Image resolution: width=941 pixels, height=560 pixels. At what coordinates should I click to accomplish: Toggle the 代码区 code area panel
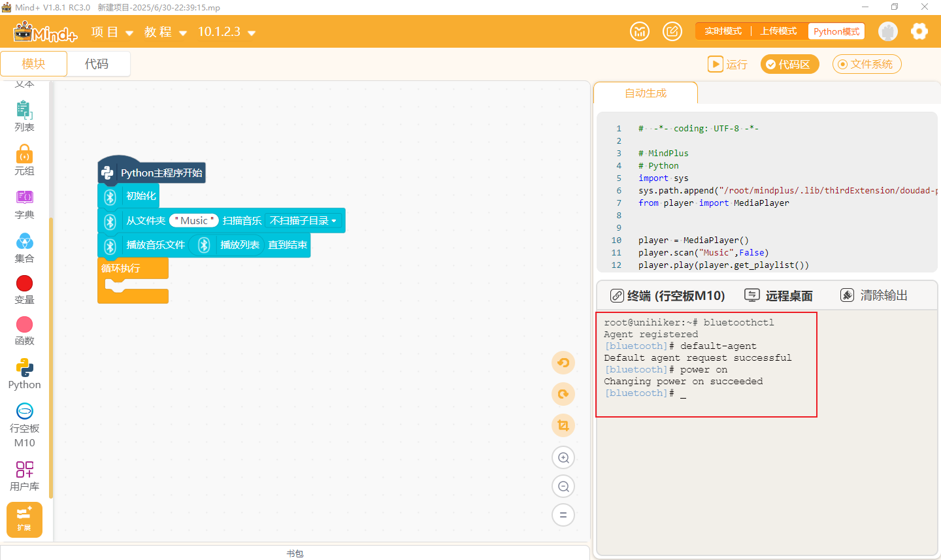[789, 64]
